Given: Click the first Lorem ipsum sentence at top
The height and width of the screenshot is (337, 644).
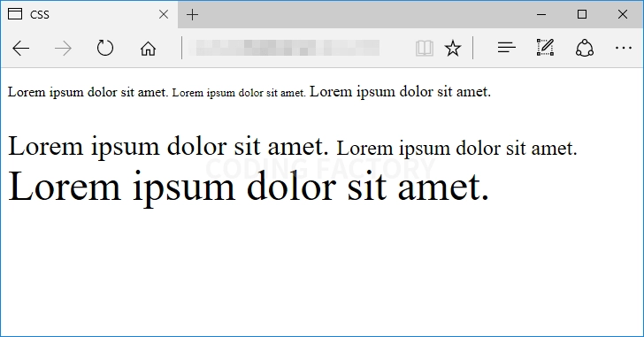Looking at the screenshot, I should [x=88, y=92].
